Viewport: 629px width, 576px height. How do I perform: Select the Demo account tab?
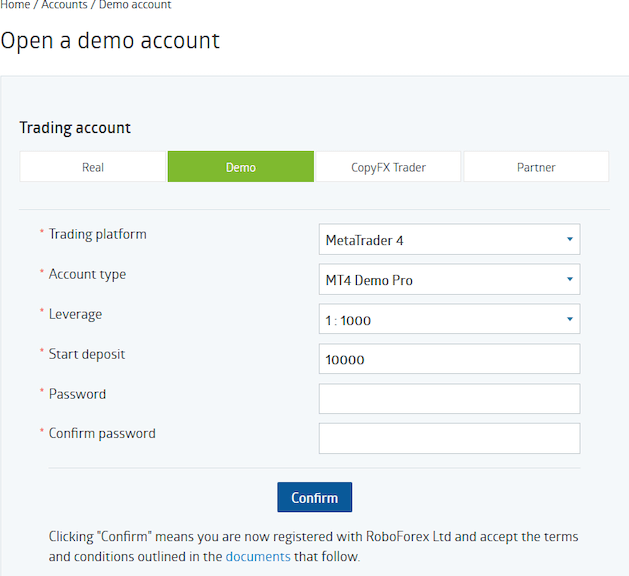click(241, 166)
